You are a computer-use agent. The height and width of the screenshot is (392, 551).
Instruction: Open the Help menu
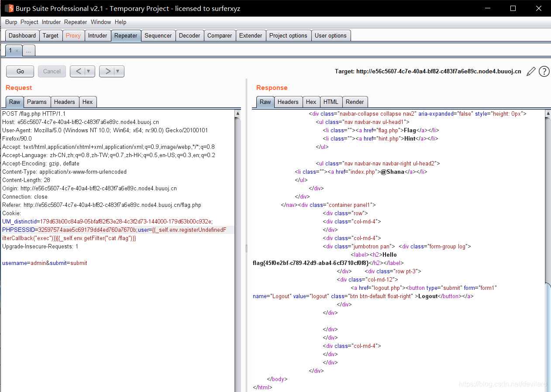(121, 22)
